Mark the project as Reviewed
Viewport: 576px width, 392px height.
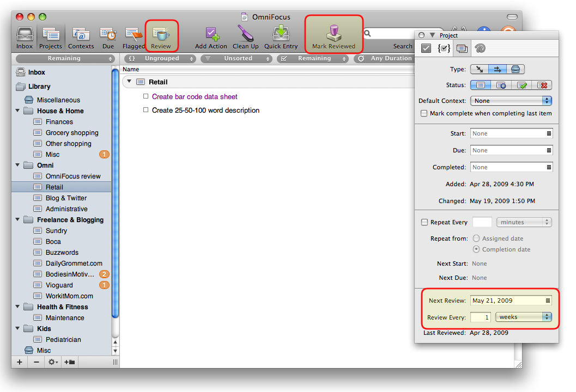[334, 37]
